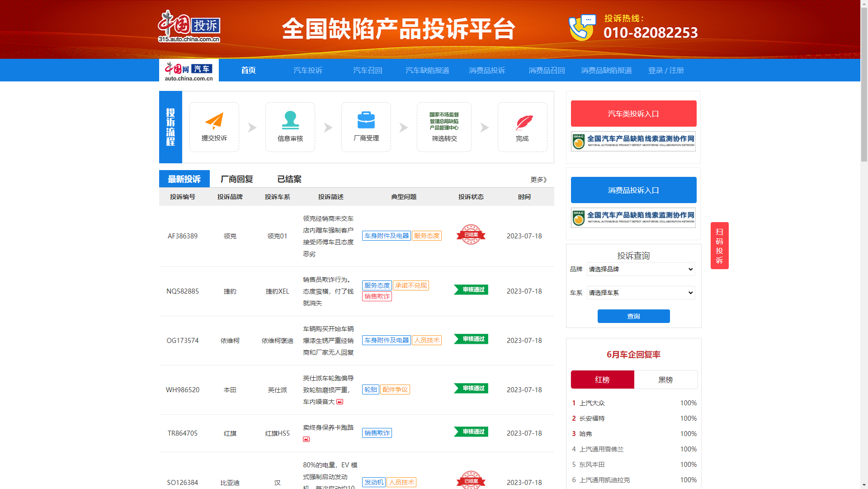Open DPAC banner below 汽车类投诉入口
868x489 pixels.
coord(633,142)
